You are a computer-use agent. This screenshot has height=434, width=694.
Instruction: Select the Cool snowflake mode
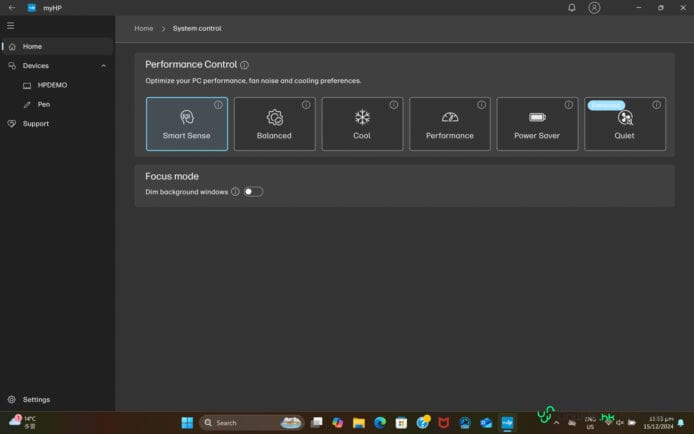click(362, 124)
